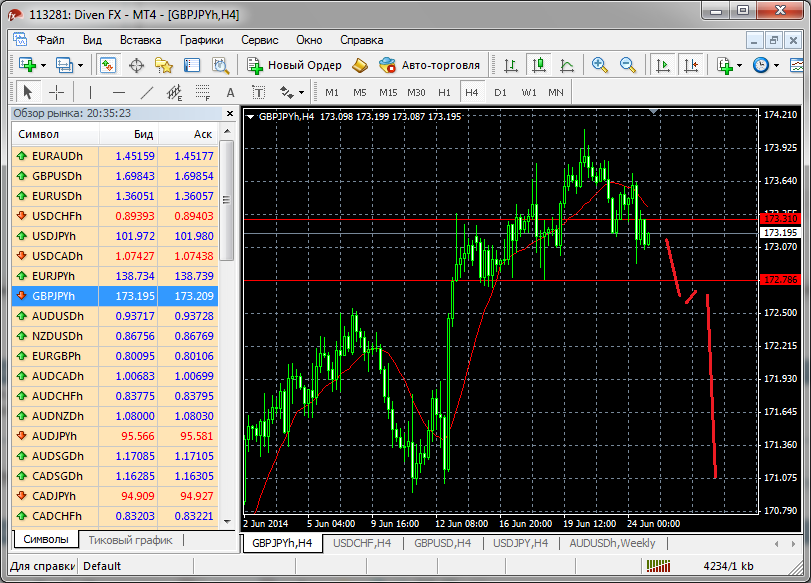This screenshot has width=811, height=583.
Task: Draw a vertical line on the chart
Action: (90, 93)
